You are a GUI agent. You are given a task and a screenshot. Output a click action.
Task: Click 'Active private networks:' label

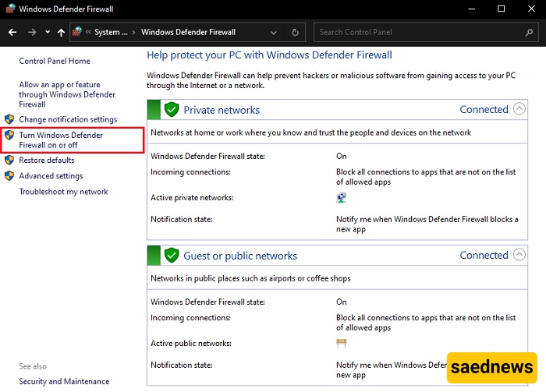point(192,198)
